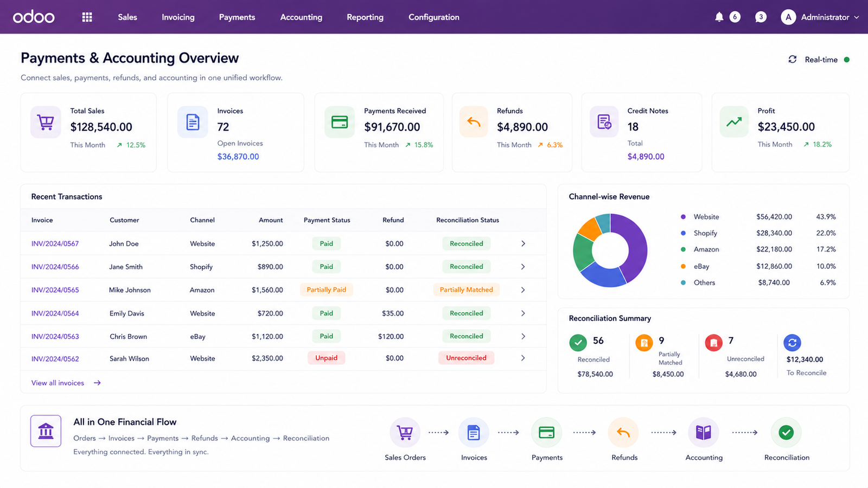Image resolution: width=868 pixels, height=488 pixels.
Task: Click the purple Website legend dot
Action: [x=683, y=217]
